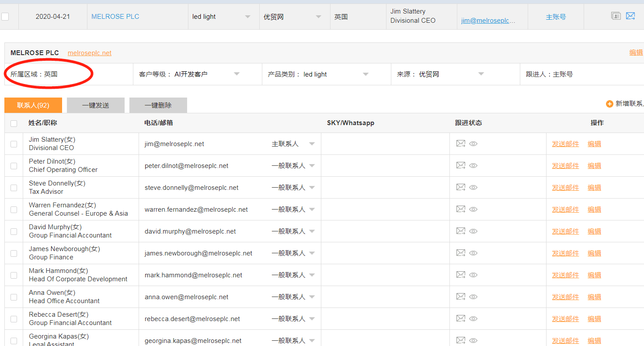Click eye view icon for Rebecca Desert
Viewport: 644px width, 346px height.
[473, 318]
